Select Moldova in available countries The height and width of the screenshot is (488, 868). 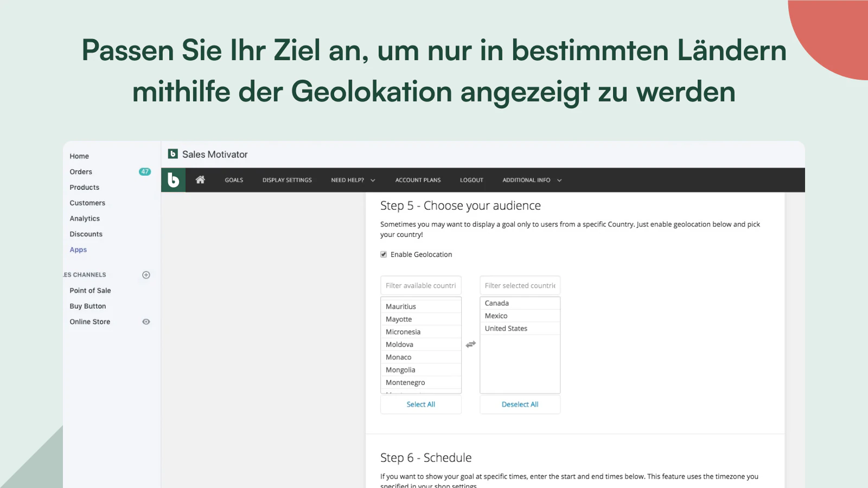[x=421, y=344]
